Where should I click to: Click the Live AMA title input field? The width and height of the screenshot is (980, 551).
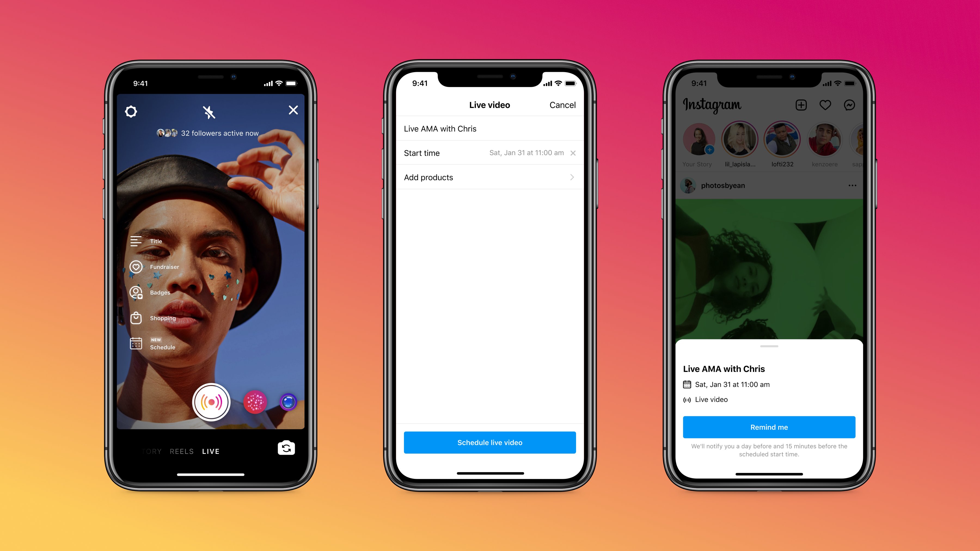pos(489,128)
